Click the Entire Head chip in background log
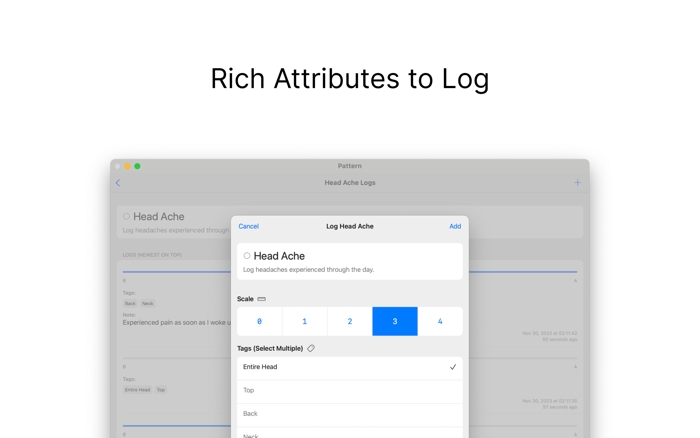The height and width of the screenshot is (438, 700). tap(138, 390)
